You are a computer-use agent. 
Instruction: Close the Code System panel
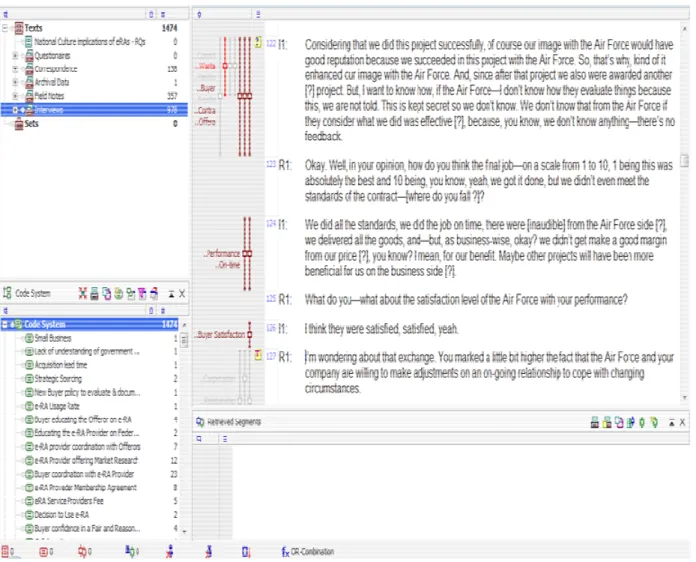coord(182,294)
